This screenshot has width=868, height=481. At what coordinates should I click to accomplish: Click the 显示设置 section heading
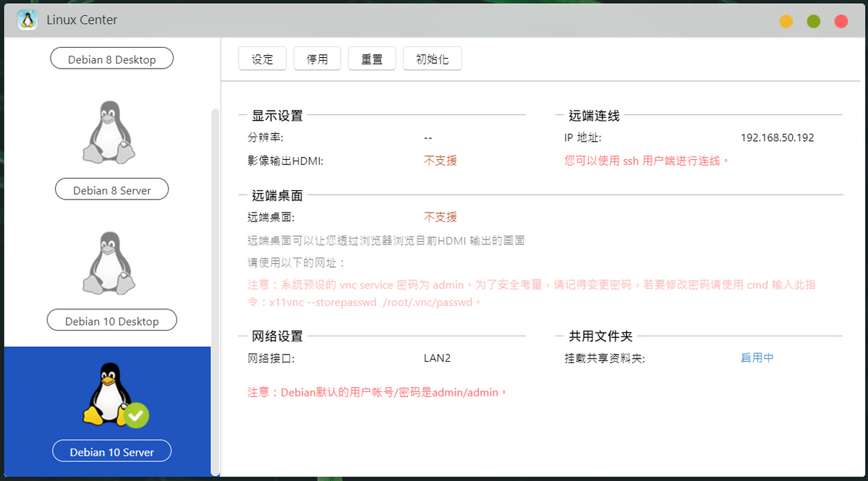point(277,116)
